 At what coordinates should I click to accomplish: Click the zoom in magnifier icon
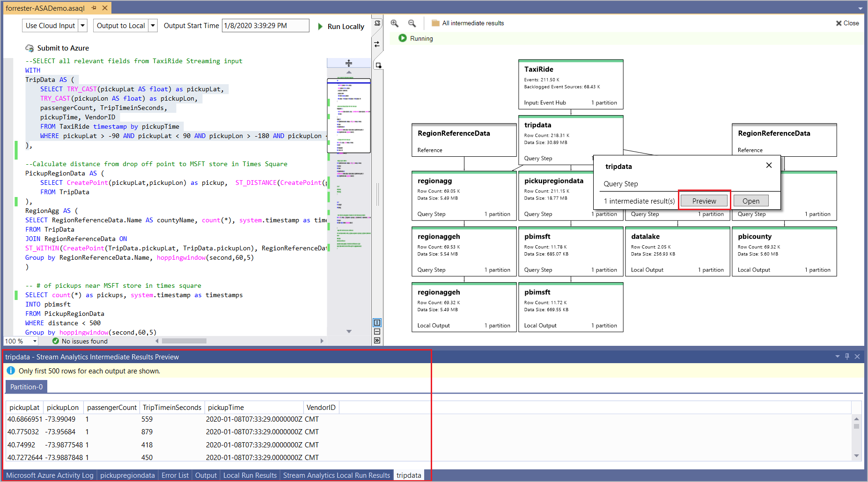tap(395, 23)
